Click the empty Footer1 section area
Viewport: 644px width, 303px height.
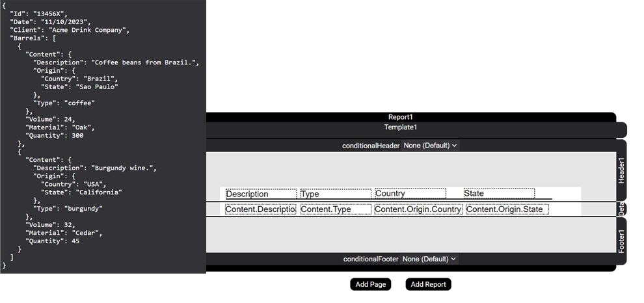click(x=410, y=235)
